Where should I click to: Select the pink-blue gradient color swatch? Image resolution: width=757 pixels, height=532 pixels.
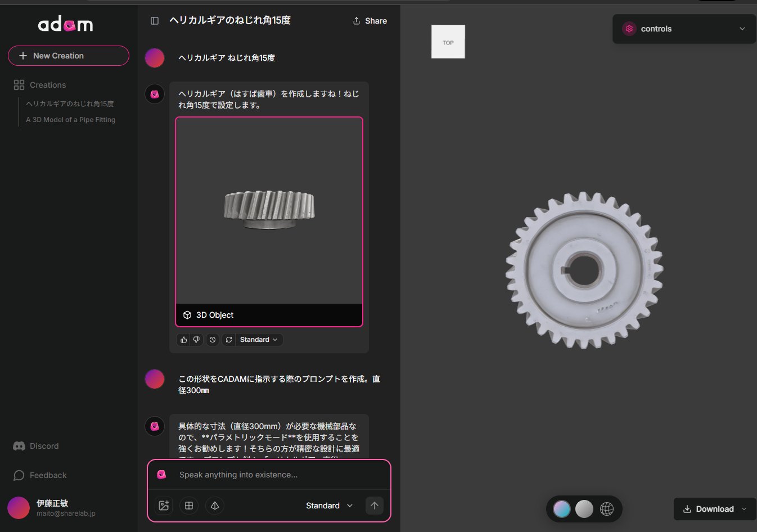pos(562,509)
